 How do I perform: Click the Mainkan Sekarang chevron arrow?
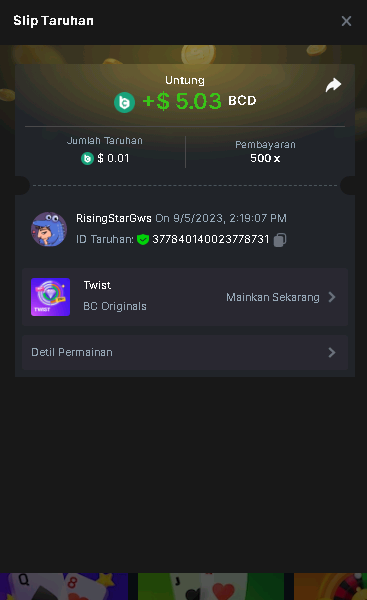(x=332, y=297)
